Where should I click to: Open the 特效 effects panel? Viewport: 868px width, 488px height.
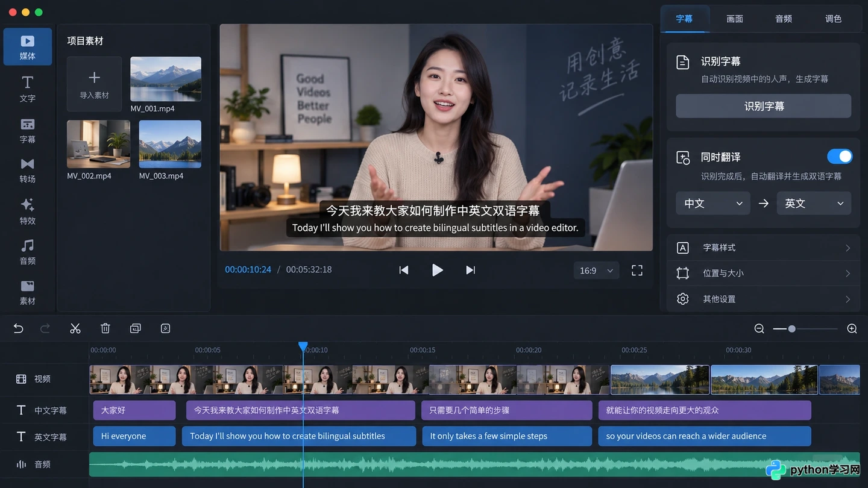(28, 211)
